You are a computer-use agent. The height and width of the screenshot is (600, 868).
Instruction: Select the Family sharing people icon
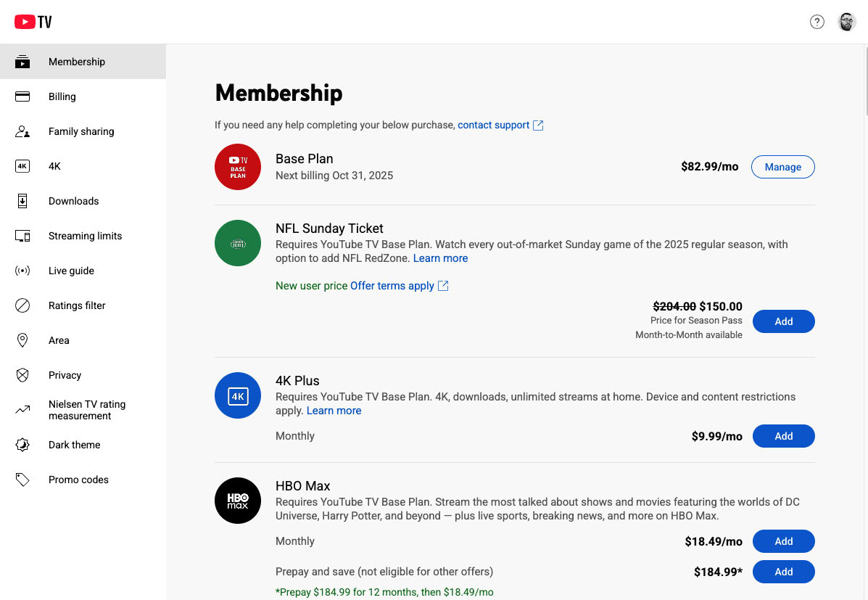[x=22, y=131]
